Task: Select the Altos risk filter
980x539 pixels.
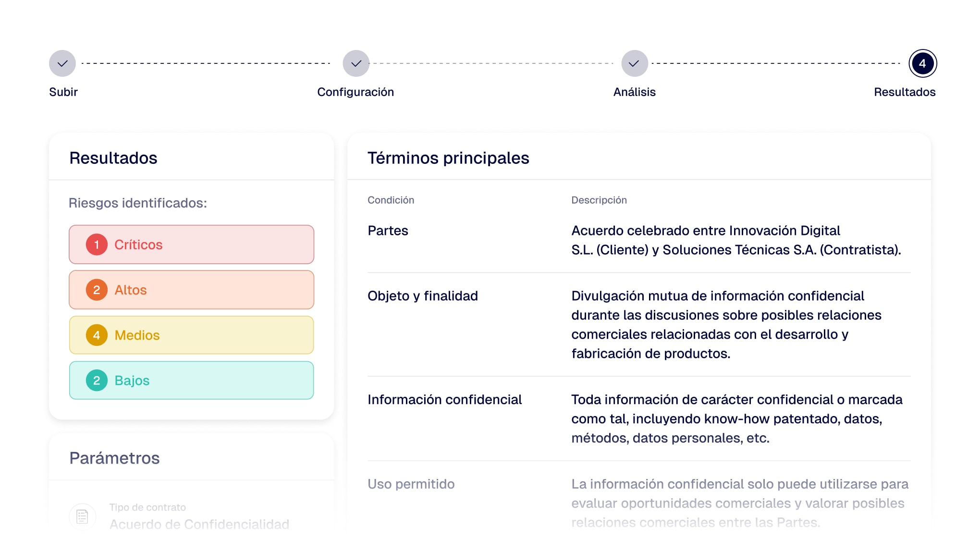Action: (x=191, y=290)
